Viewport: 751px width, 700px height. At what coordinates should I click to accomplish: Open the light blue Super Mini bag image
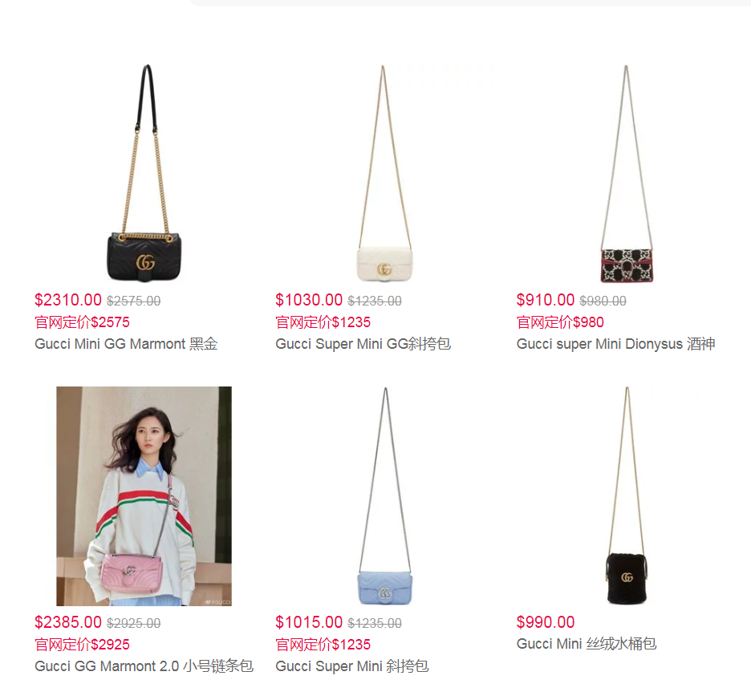pyautogui.click(x=385, y=496)
